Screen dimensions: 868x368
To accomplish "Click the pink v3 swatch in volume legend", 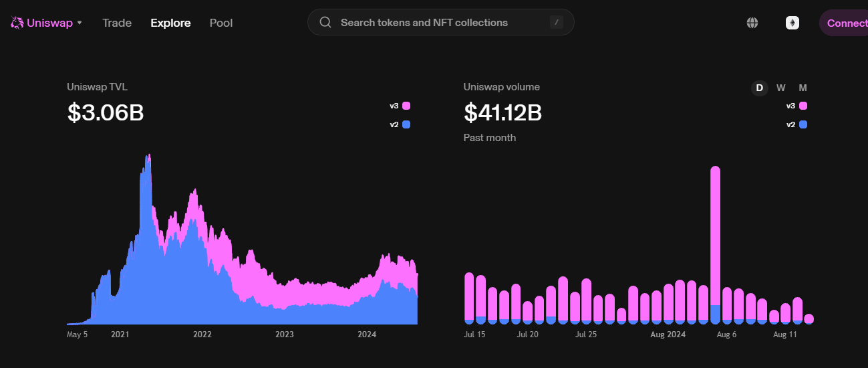I will pyautogui.click(x=803, y=106).
